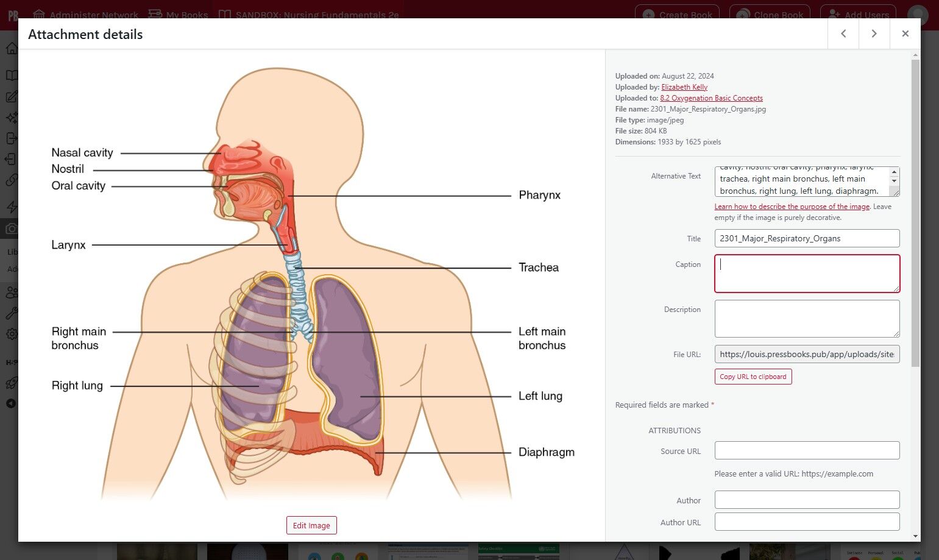Open the open-book icon in the background sidebar

(11, 76)
